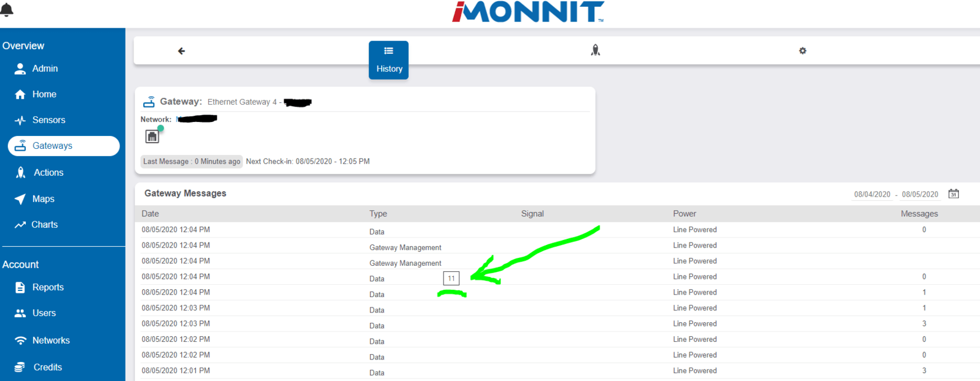Open the History tab
Image resolution: width=980 pixels, height=381 pixels.
(x=388, y=60)
